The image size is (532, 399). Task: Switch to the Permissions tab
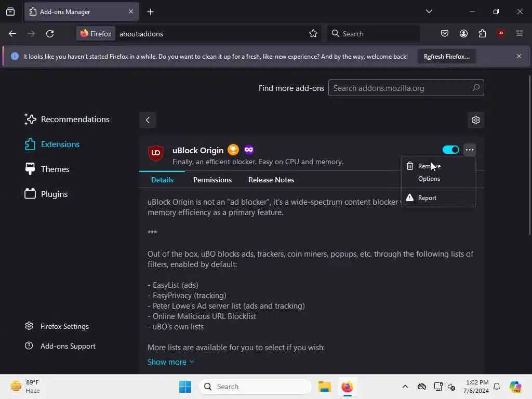click(212, 180)
